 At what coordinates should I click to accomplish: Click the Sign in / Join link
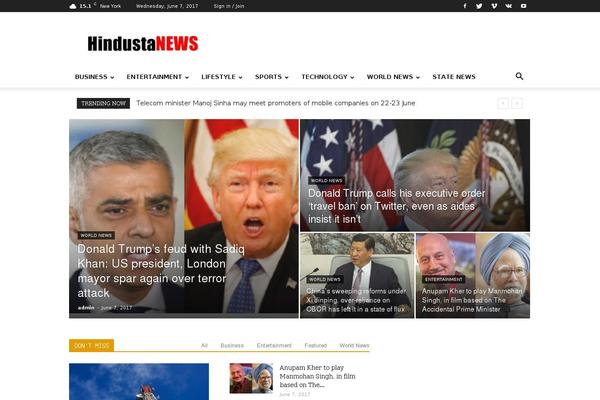(229, 6)
